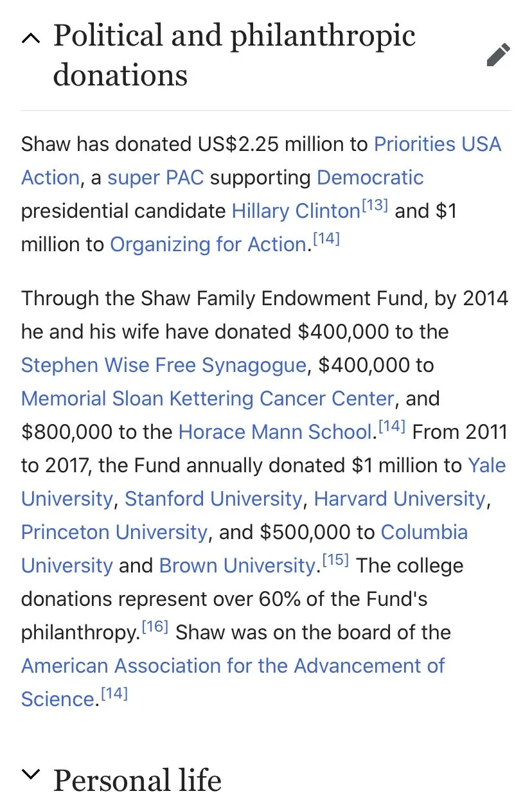Open the Princeton University link

click(114, 532)
